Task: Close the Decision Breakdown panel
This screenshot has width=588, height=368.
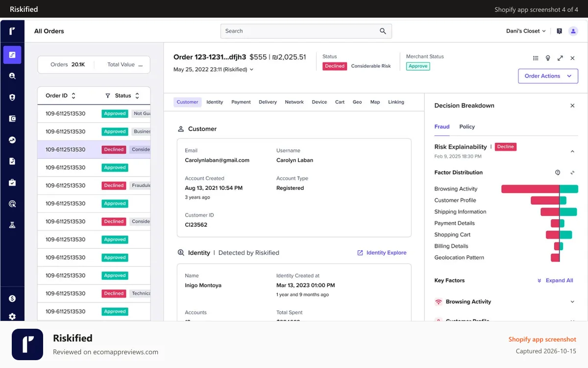Action: [572, 105]
